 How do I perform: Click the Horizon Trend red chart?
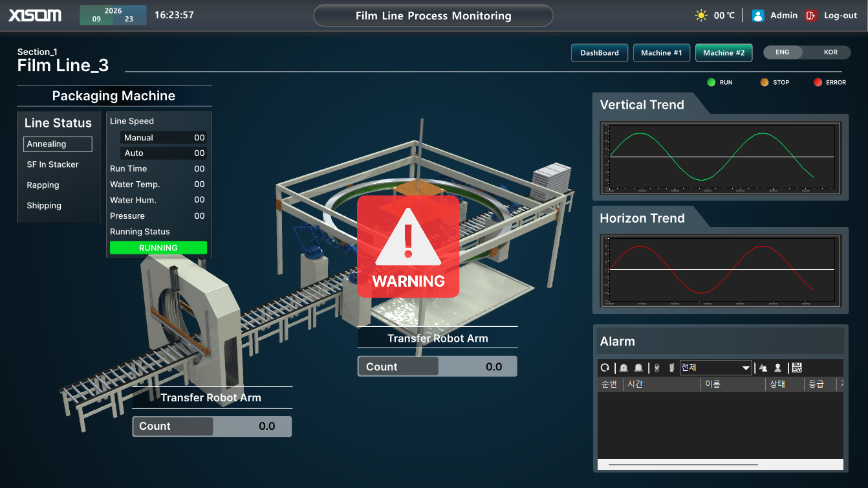[x=722, y=270]
